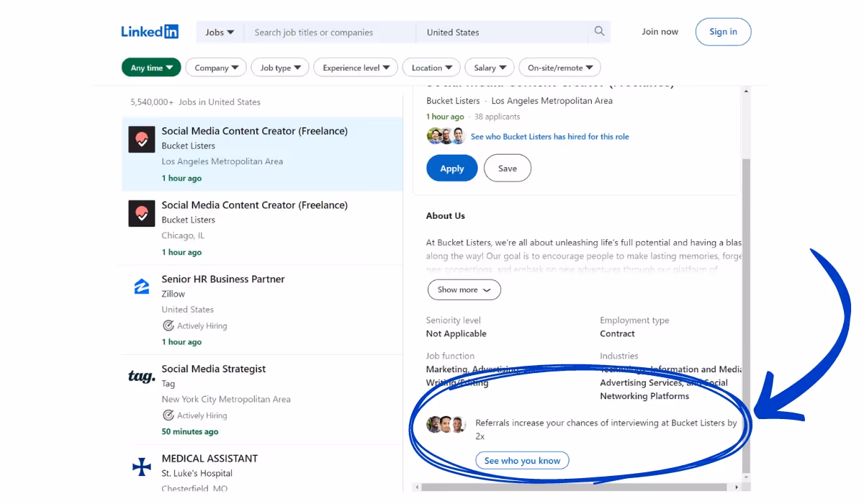
Task: Click profile avatars next to Referrals message
Action: (446, 424)
